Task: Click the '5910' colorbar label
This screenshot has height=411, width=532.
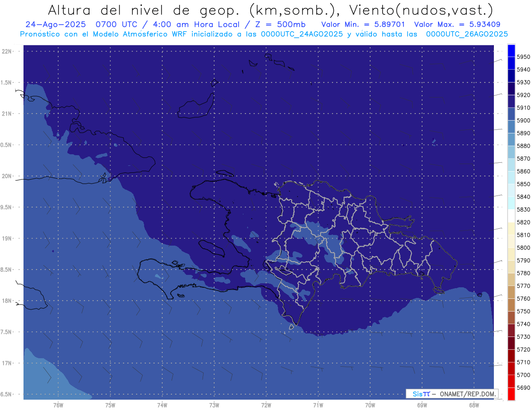Action: click(524, 108)
